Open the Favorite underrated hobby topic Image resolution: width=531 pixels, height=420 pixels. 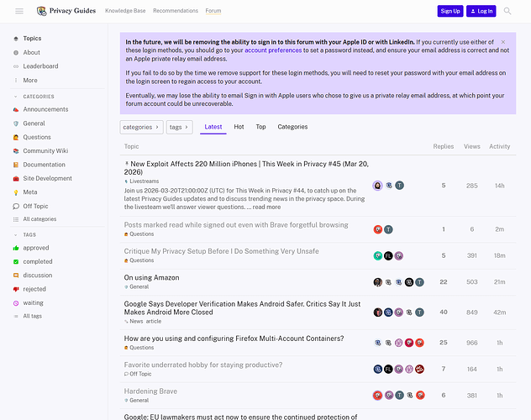point(202,365)
